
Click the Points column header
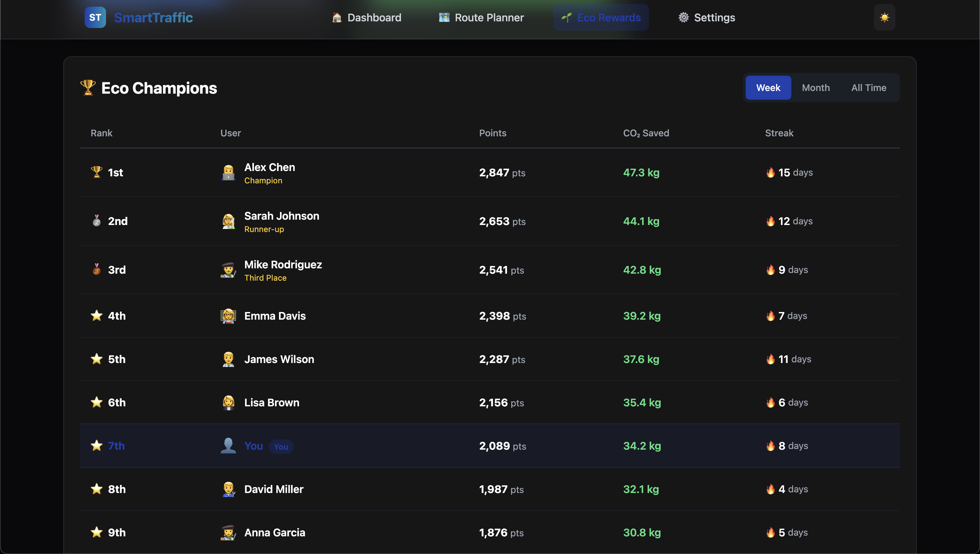click(x=492, y=133)
